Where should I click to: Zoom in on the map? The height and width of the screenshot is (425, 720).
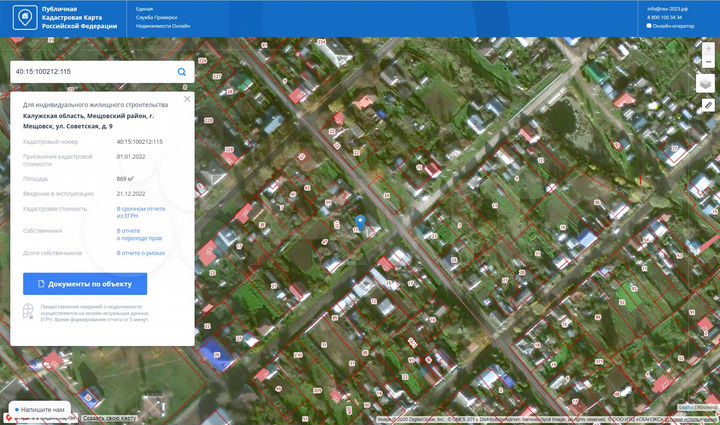(707, 49)
